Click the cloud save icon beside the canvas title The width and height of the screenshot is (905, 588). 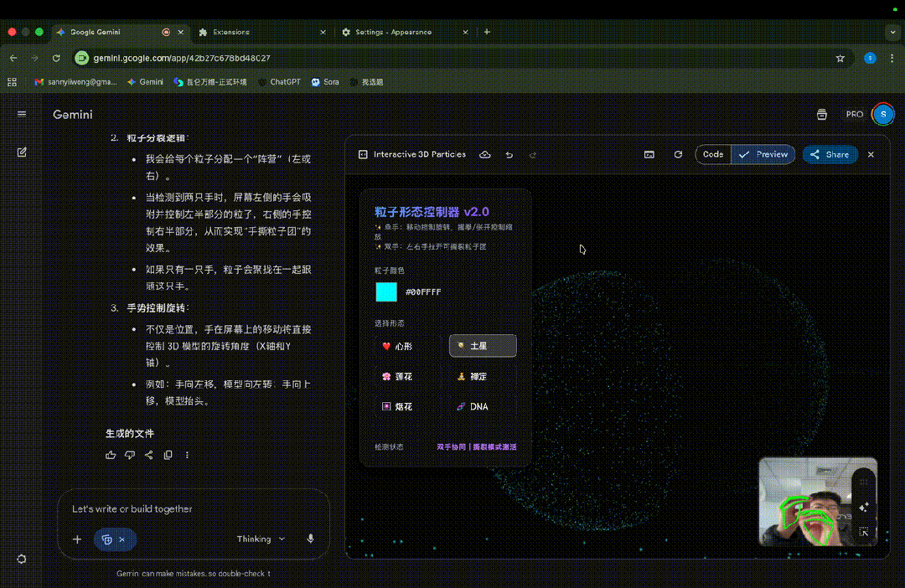(485, 155)
